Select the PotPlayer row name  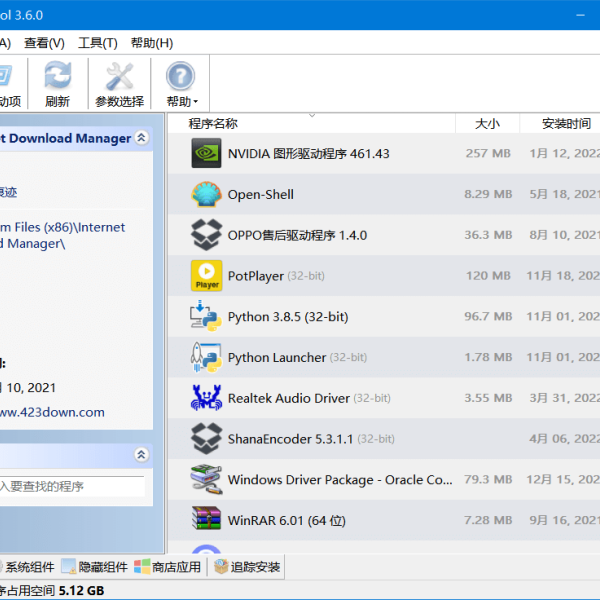256,276
